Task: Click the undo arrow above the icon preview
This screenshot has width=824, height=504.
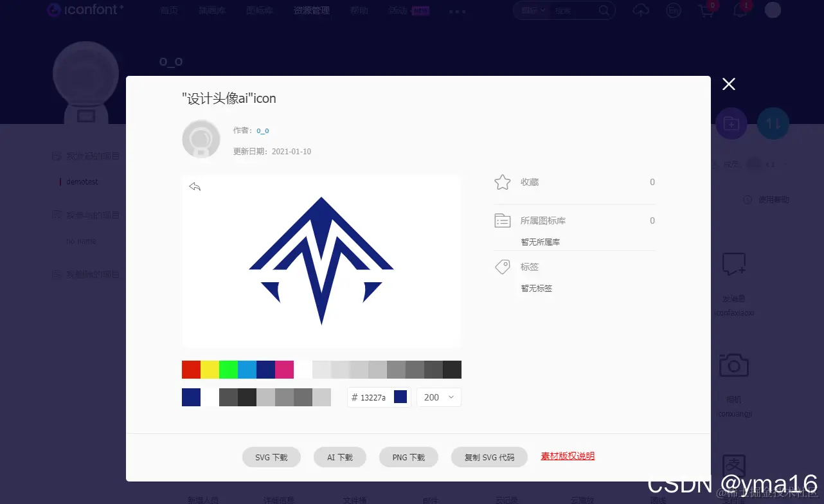Action: (195, 187)
